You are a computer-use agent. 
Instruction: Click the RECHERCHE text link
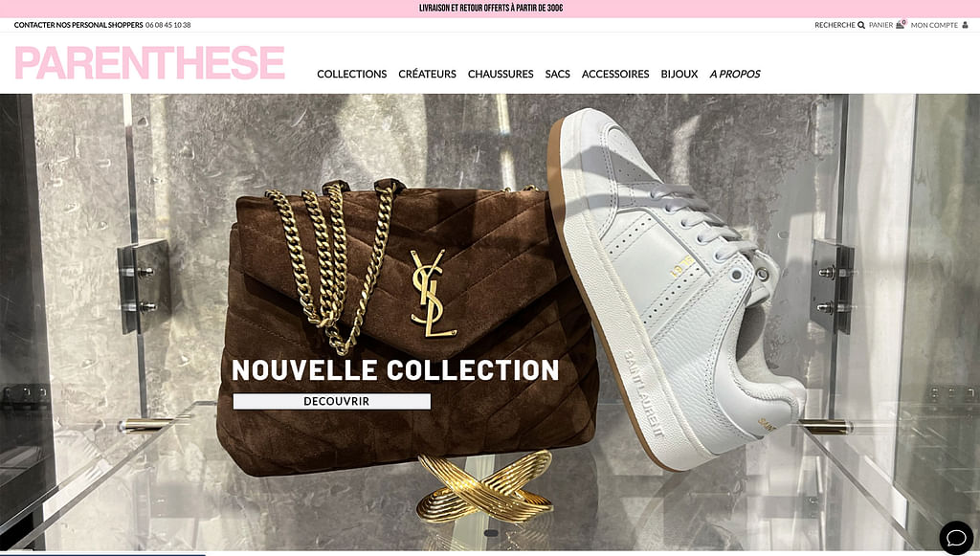click(835, 25)
